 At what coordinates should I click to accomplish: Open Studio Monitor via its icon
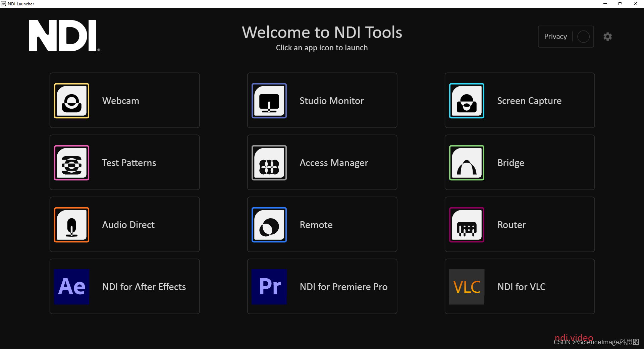[269, 101]
